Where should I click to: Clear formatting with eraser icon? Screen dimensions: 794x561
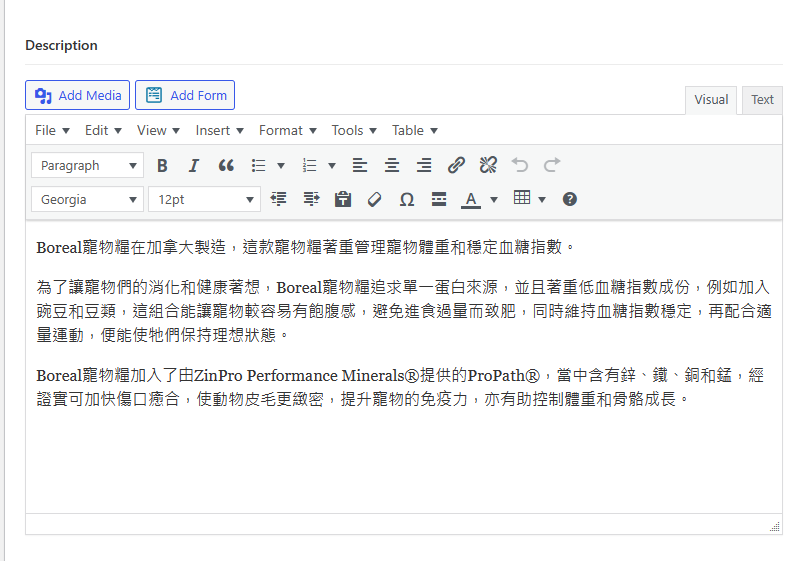[x=375, y=199]
